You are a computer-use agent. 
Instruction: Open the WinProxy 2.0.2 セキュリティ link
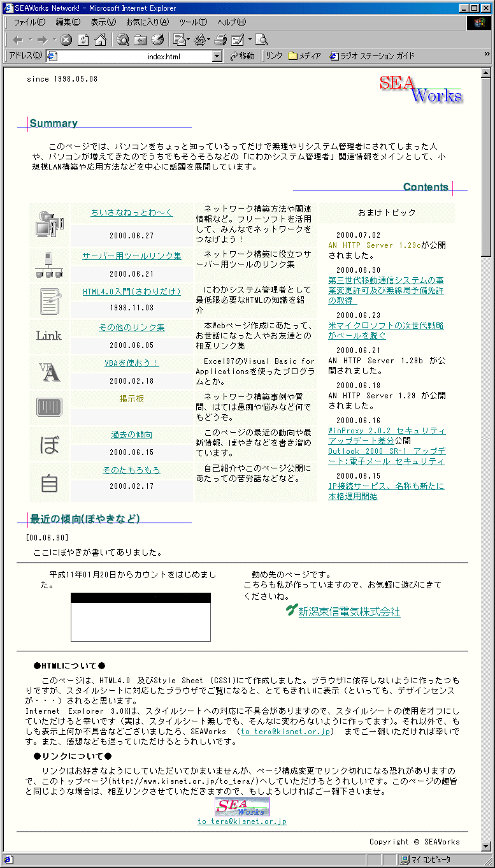click(x=387, y=436)
